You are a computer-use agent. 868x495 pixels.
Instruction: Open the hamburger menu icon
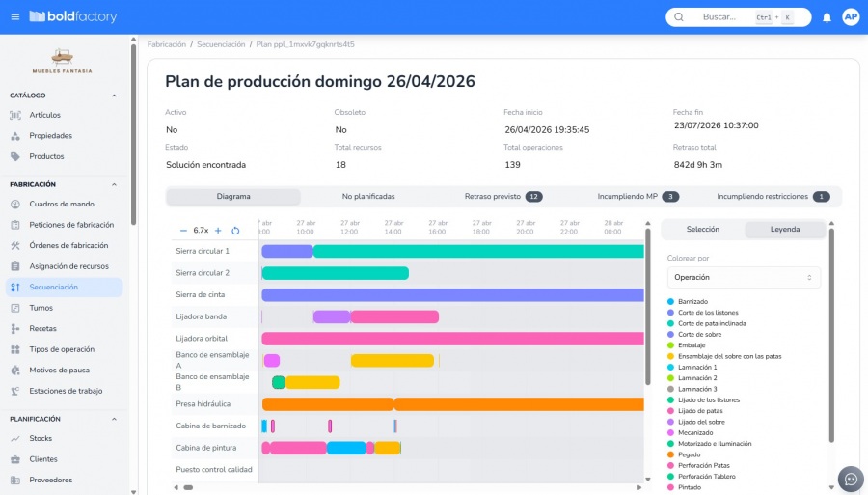[14, 17]
